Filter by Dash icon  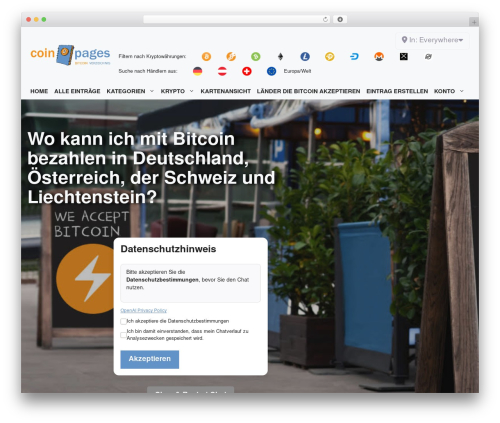coord(354,57)
